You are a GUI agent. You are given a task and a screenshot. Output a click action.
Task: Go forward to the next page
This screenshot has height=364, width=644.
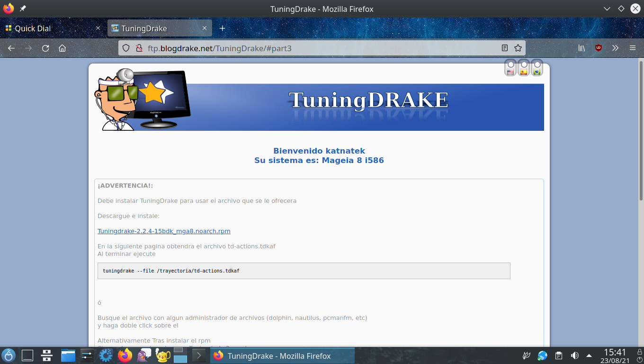pyautogui.click(x=28, y=48)
